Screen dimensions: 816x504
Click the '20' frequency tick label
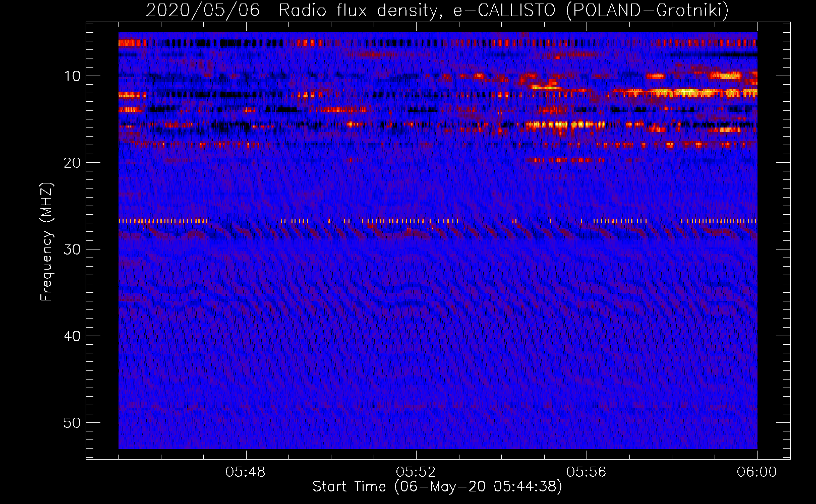click(73, 163)
